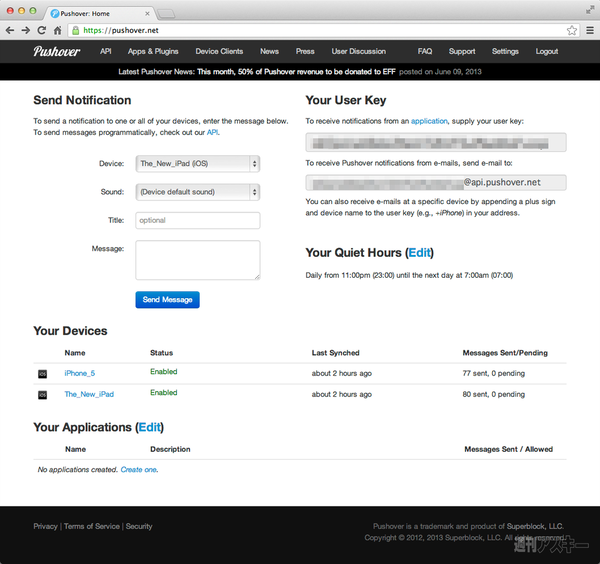Click Create one application link
600x564 pixels.
(139, 469)
